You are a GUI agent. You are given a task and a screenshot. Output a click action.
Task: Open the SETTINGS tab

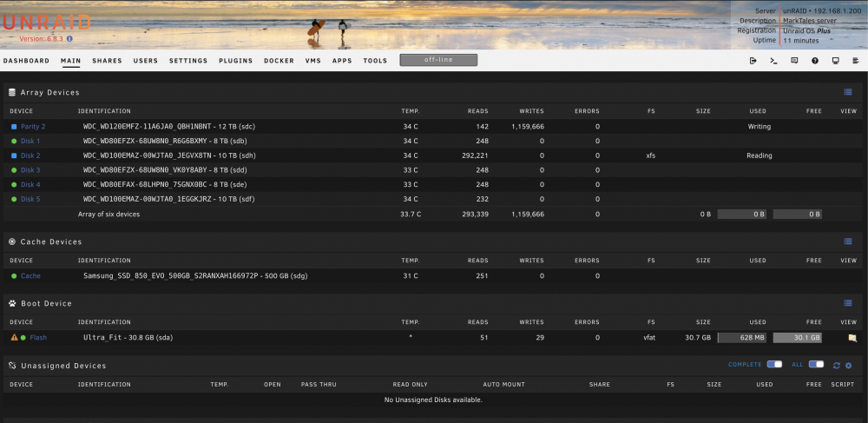coord(188,61)
